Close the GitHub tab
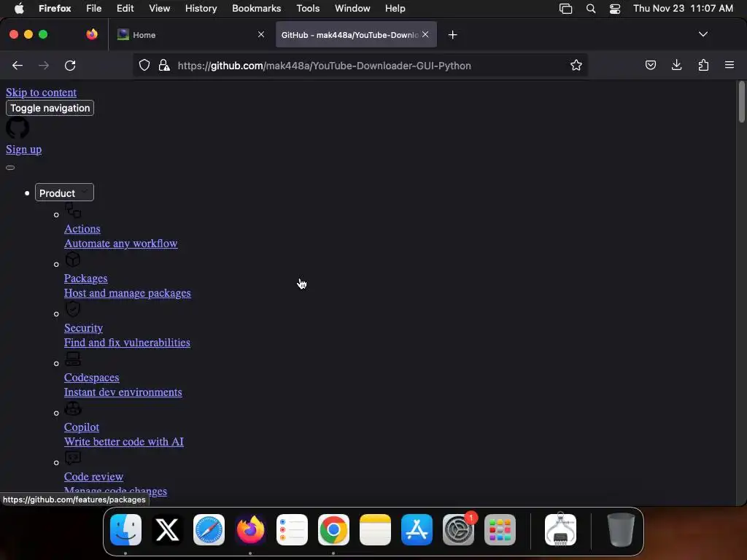This screenshot has width=747, height=560. click(x=425, y=34)
